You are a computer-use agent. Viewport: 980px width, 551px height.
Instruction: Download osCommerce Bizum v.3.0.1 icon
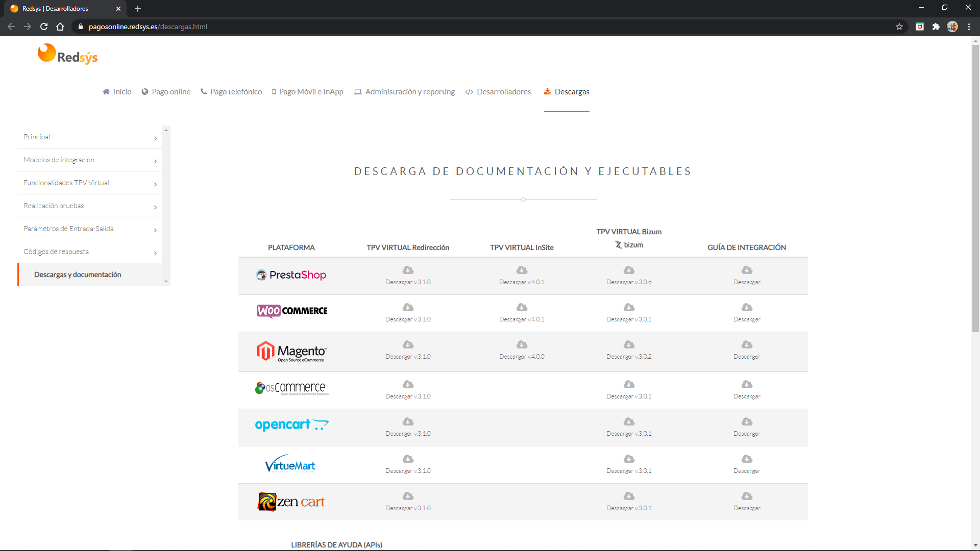[x=629, y=384]
